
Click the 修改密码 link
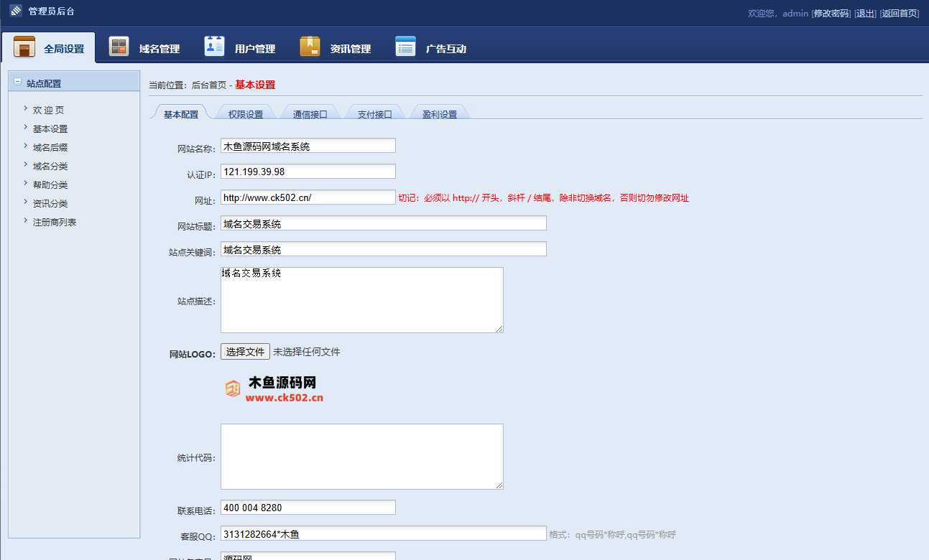coord(831,13)
